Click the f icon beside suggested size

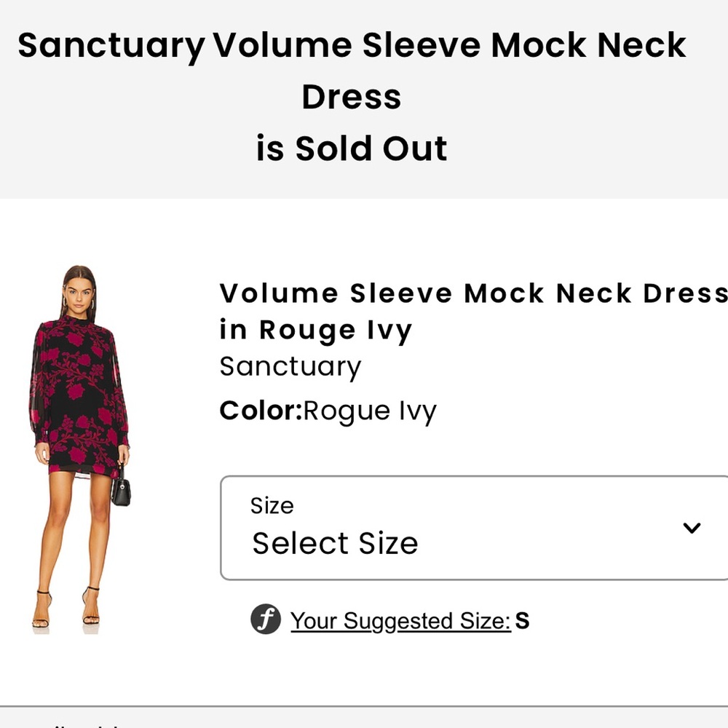click(x=266, y=619)
